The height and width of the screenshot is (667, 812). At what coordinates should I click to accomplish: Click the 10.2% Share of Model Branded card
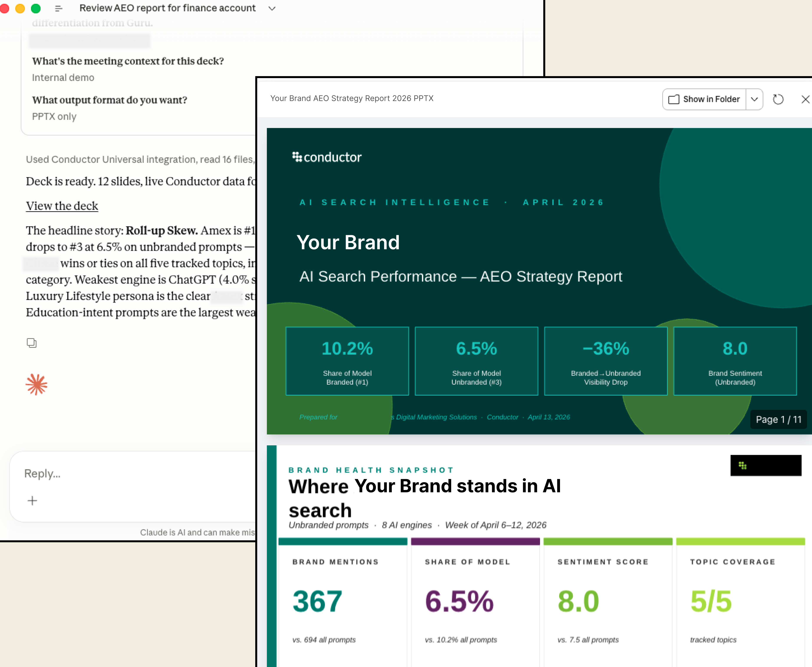(x=347, y=361)
